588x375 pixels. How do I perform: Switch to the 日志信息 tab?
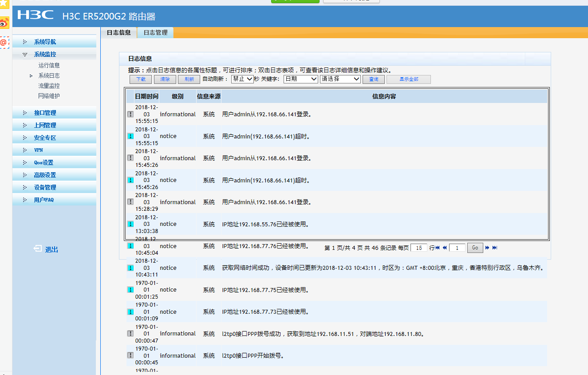119,32
